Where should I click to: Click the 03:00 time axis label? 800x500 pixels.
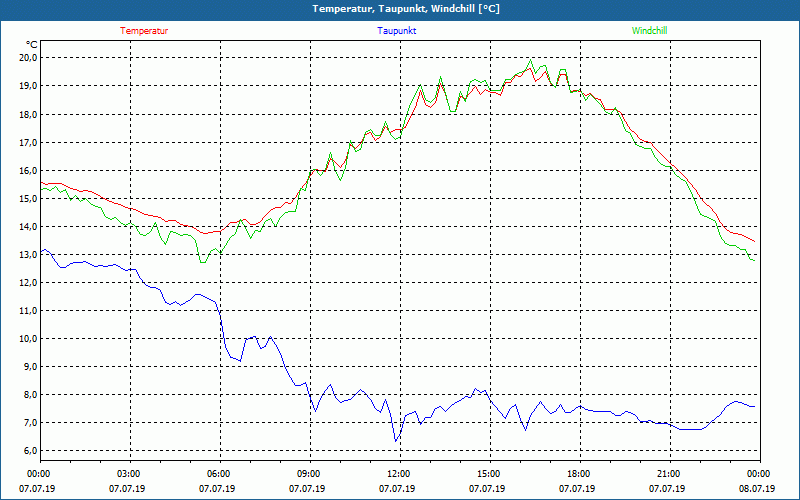click(x=130, y=474)
